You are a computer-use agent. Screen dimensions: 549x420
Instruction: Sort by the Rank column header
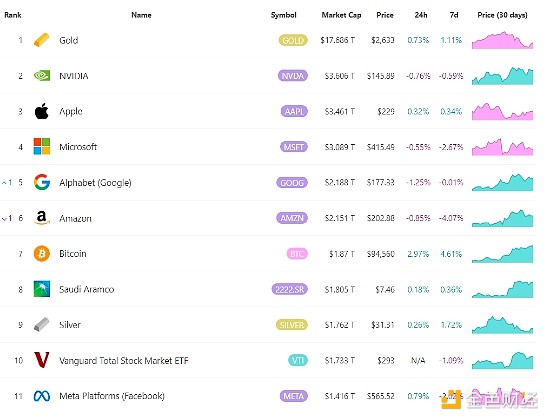click(13, 15)
